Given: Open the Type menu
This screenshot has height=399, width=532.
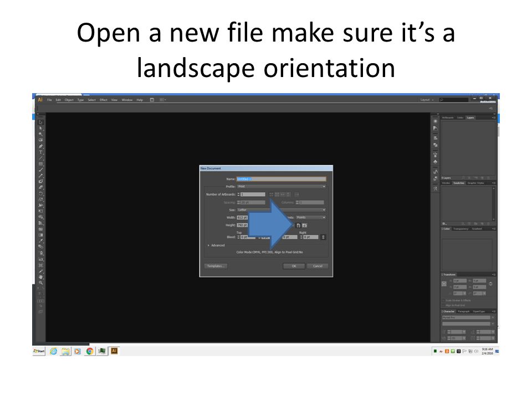Looking at the screenshot, I should (x=80, y=100).
